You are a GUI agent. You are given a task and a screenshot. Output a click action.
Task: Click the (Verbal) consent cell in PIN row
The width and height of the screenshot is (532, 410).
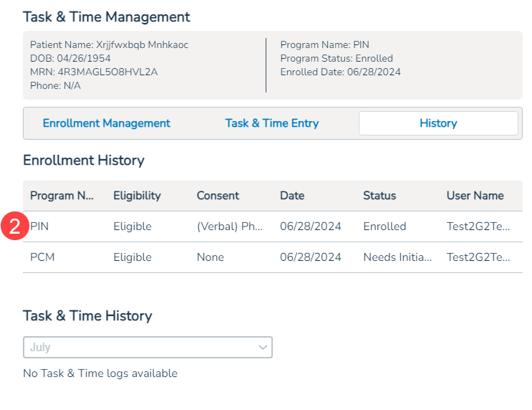click(230, 227)
